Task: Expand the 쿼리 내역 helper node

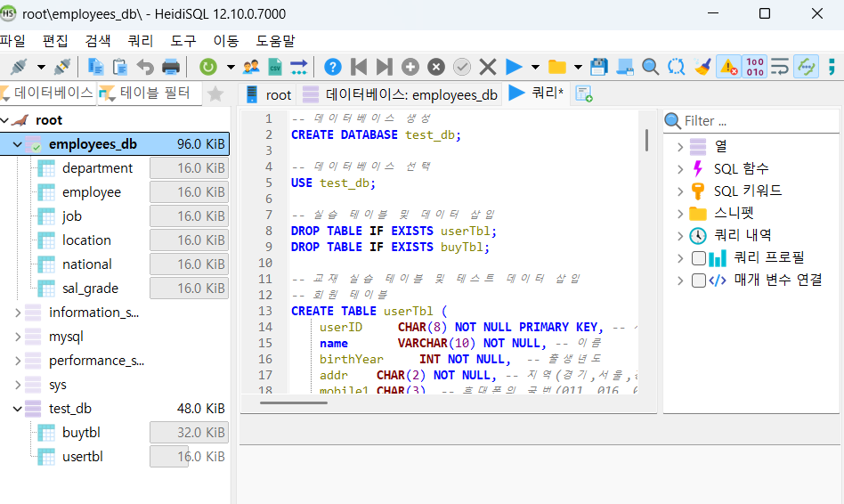Action: point(680,235)
